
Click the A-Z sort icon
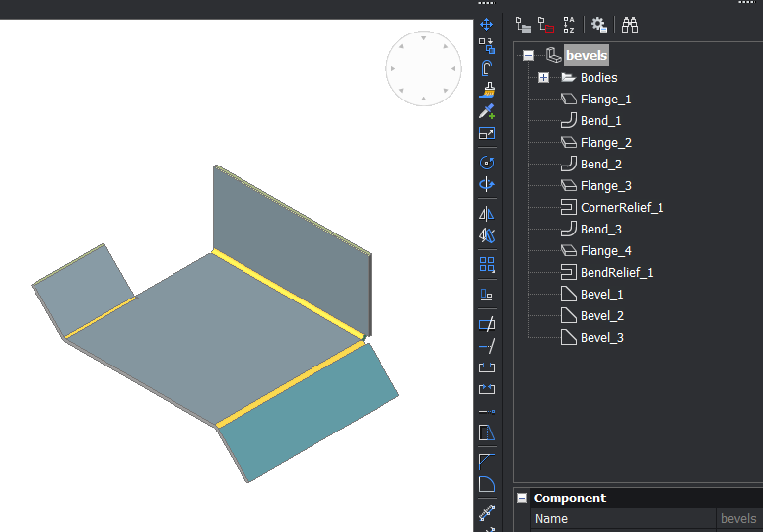[x=569, y=25]
